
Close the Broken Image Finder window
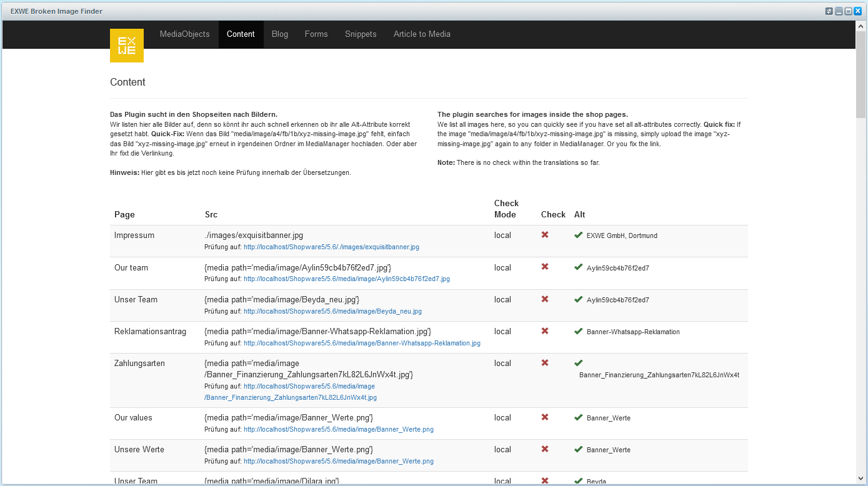click(858, 11)
